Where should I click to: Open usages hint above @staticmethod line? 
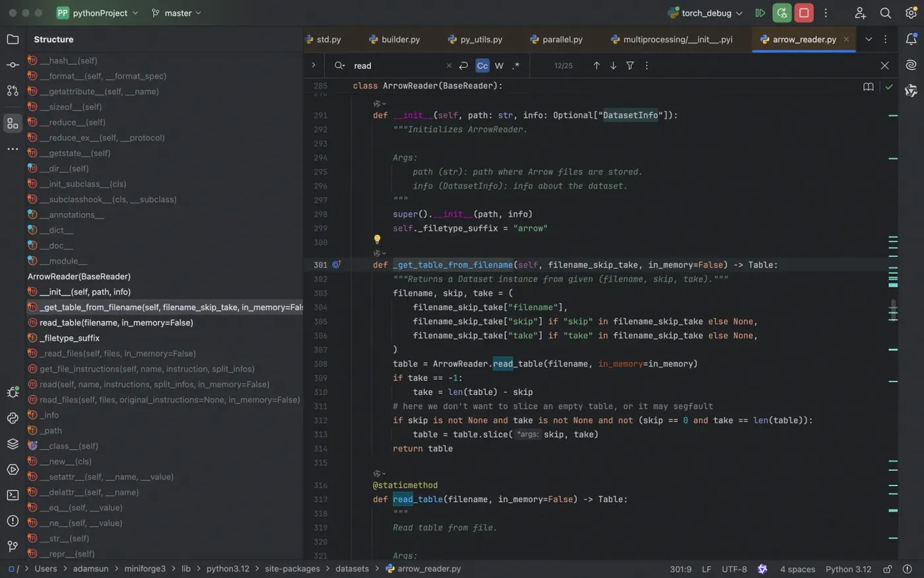(x=379, y=474)
